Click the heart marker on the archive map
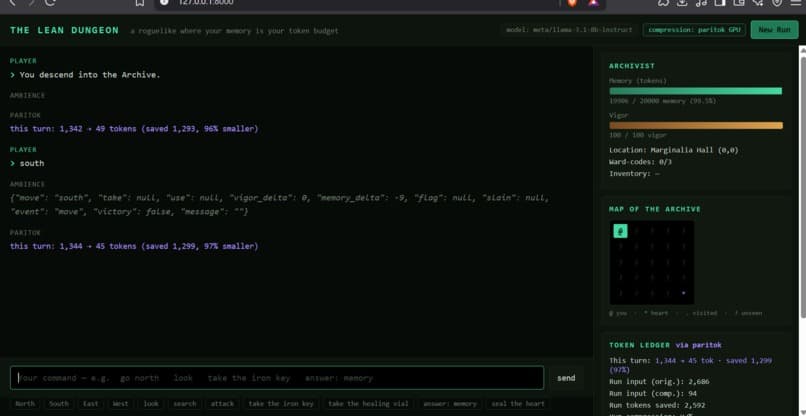This screenshot has width=806, height=416. (x=683, y=293)
